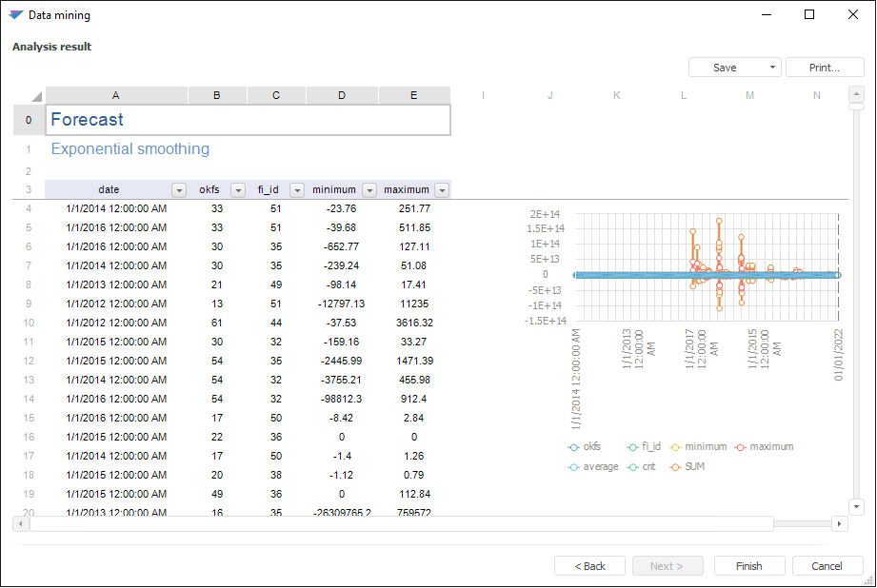Click the Finish button

click(x=748, y=566)
